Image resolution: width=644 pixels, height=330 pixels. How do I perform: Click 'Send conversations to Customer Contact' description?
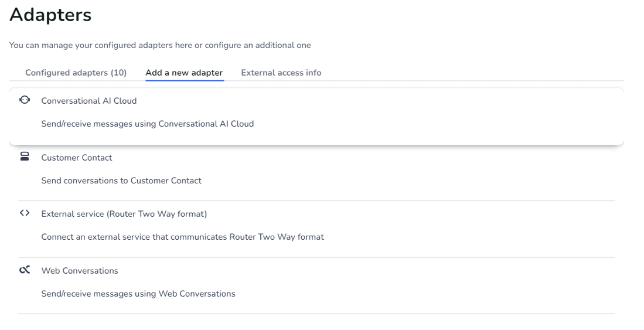(x=121, y=181)
